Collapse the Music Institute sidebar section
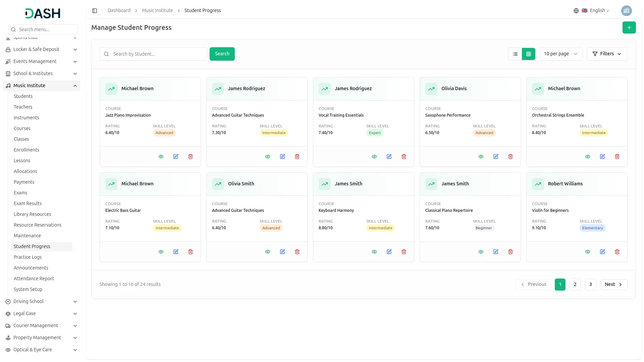The image size is (644, 362). [75, 86]
